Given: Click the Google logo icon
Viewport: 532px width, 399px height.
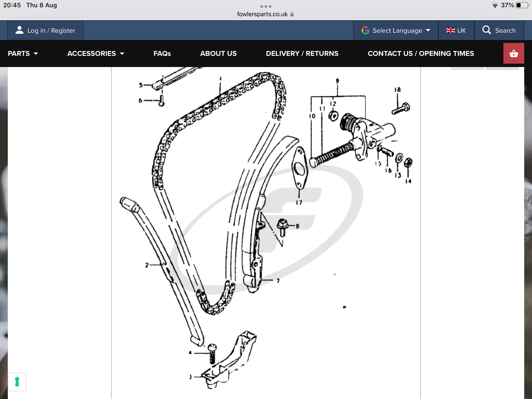Looking at the screenshot, I should (x=365, y=30).
